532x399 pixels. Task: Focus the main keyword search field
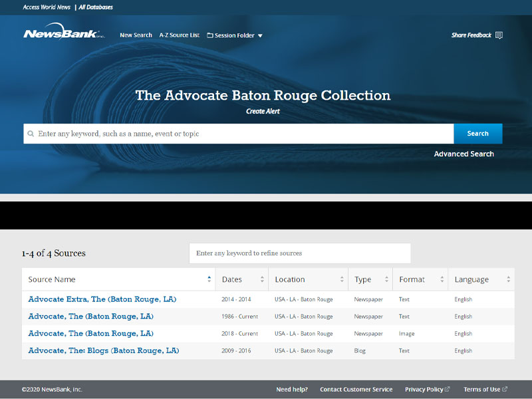(239, 134)
